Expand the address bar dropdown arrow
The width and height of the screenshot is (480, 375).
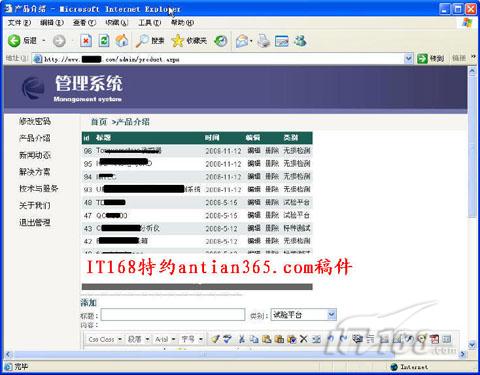[408, 59]
